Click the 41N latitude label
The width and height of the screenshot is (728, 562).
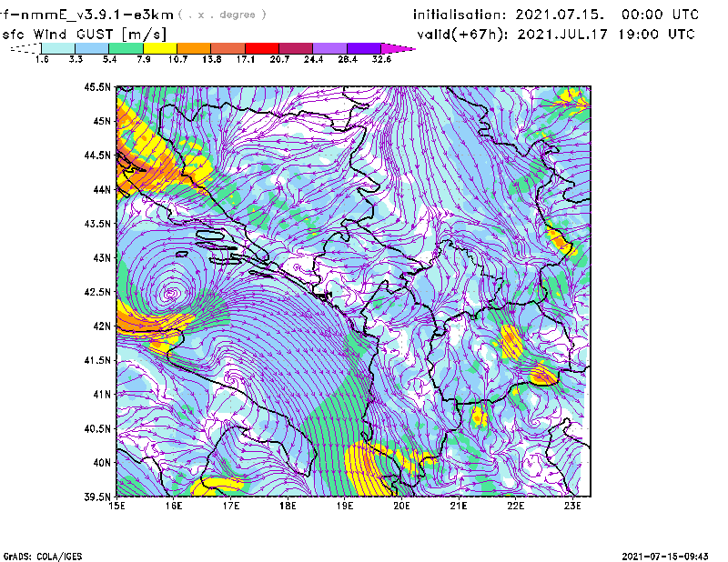(x=102, y=395)
